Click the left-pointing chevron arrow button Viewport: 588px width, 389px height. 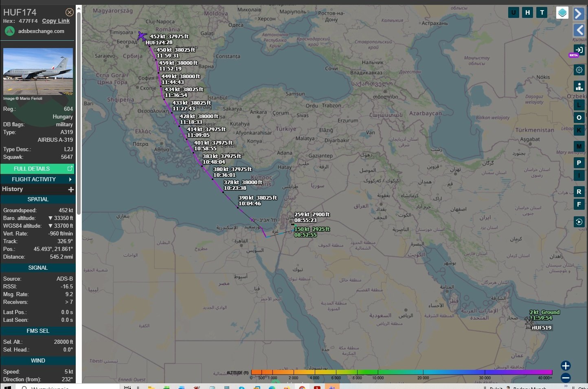tap(579, 30)
